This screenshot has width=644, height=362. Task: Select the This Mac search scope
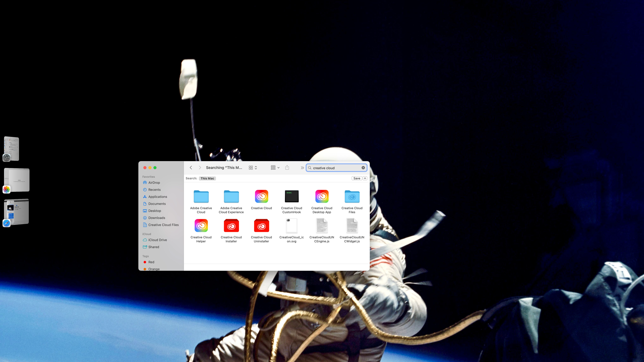pos(207,178)
